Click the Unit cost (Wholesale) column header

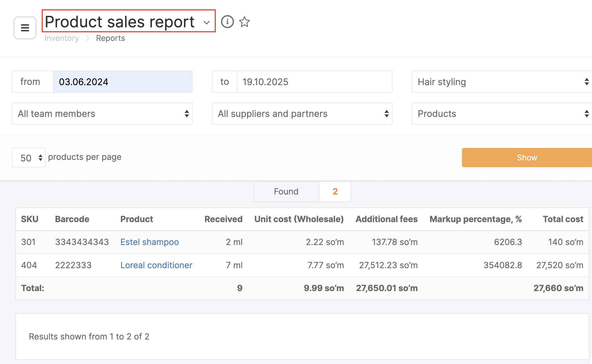click(299, 219)
